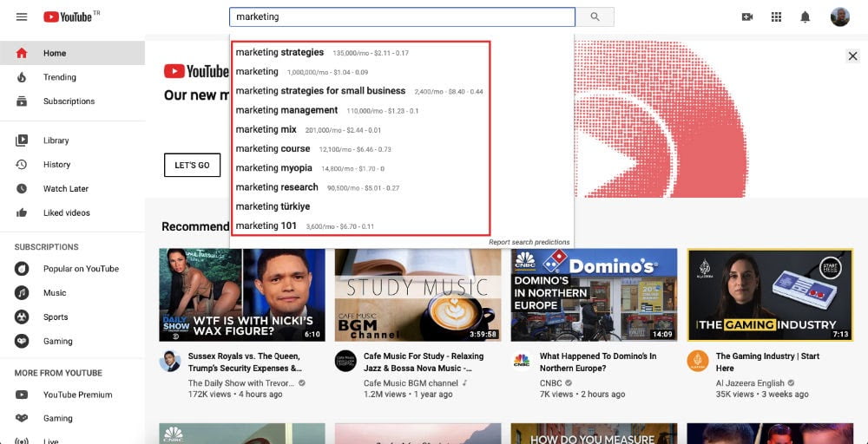
Task: Click the search input field
Action: point(403,17)
